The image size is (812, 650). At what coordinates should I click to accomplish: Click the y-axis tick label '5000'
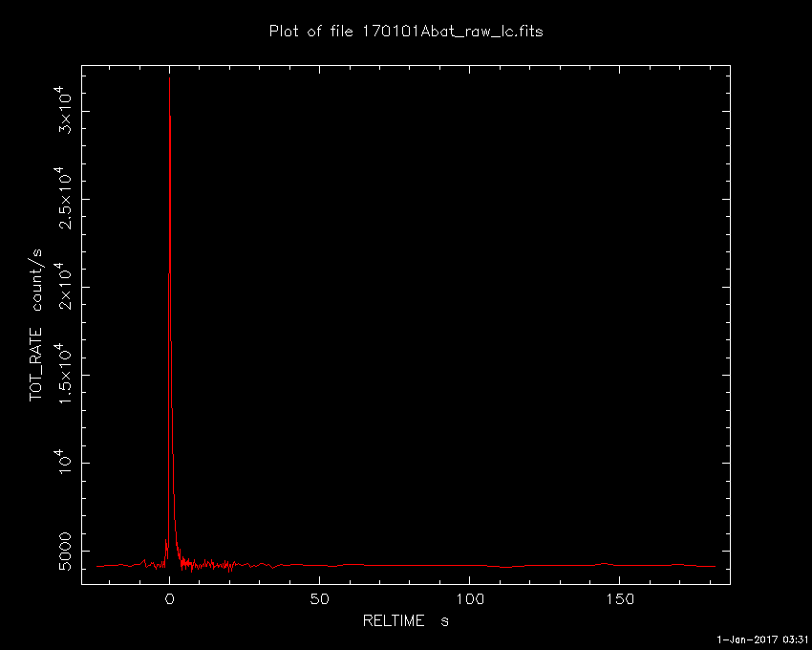(65, 551)
